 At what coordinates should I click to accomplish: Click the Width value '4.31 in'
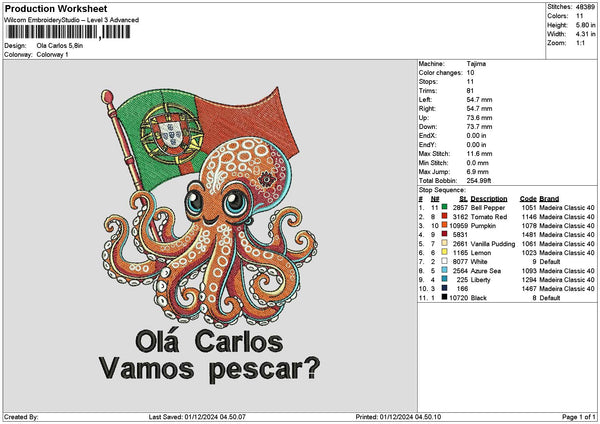(586, 34)
